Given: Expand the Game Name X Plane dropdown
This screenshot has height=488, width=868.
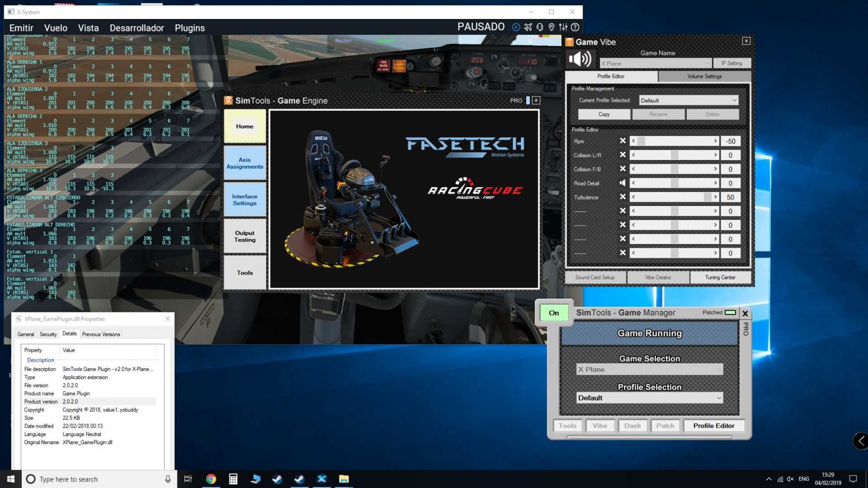Looking at the screenshot, I should click(655, 63).
